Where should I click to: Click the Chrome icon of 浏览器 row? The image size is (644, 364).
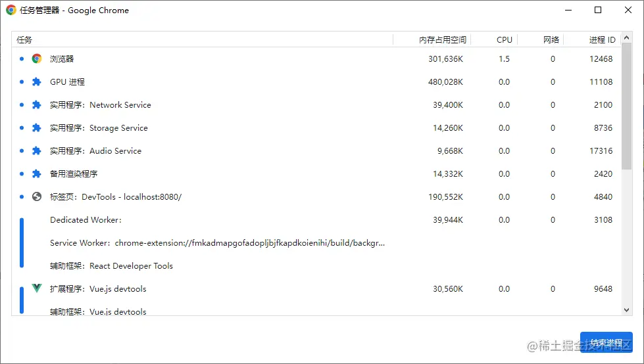(x=37, y=58)
